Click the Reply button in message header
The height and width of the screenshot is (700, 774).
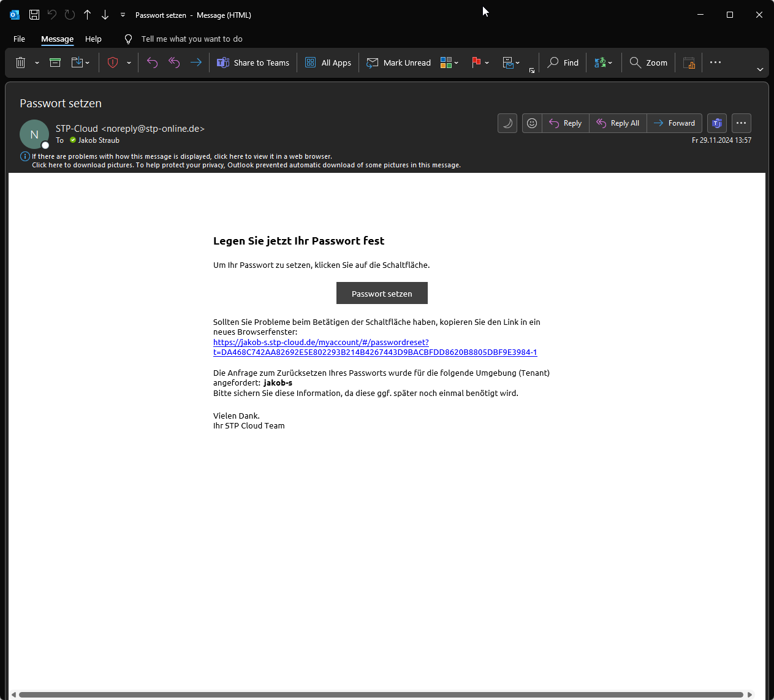coord(566,123)
